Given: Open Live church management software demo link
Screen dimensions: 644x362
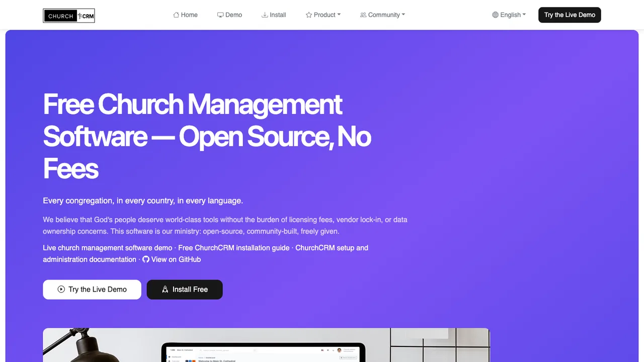Looking at the screenshot, I should pyautogui.click(x=108, y=248).
